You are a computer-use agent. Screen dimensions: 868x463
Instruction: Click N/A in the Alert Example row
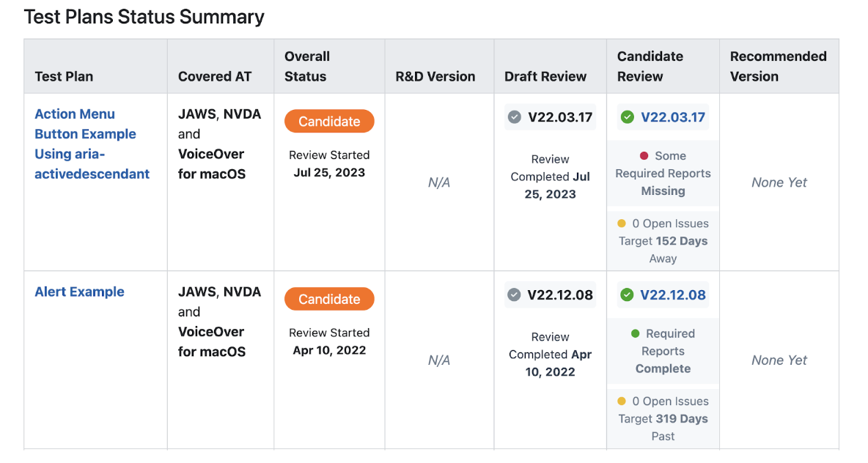click(439, 360)
